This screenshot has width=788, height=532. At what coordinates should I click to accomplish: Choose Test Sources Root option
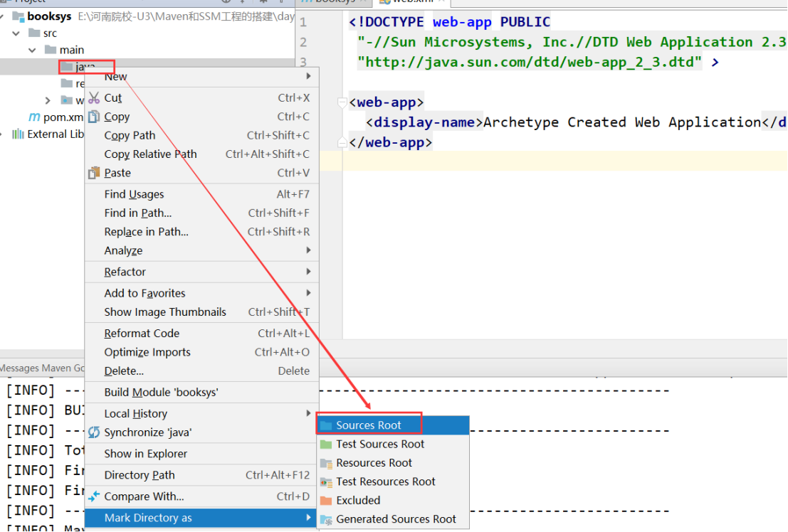pos(393,444)
